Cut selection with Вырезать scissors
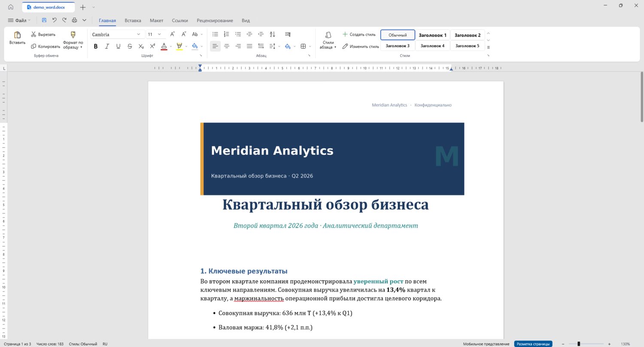This screenshot has width=644, height=347. click(x=43, y=34)
